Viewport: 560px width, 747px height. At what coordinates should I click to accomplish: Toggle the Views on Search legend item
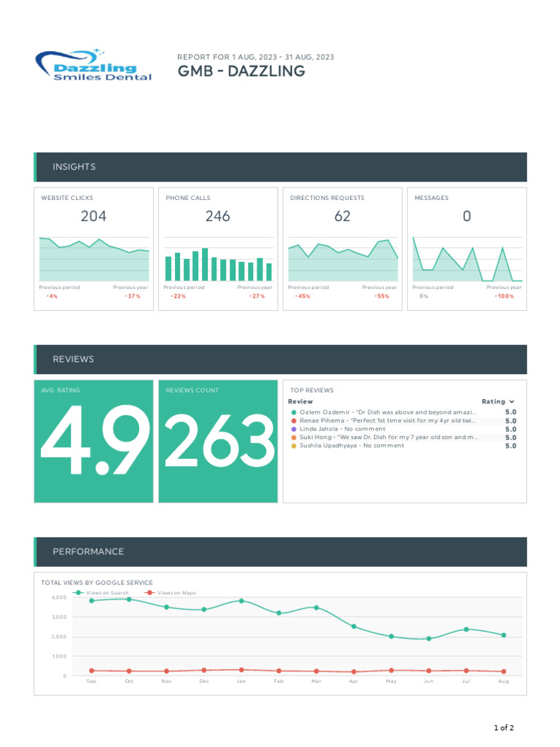coord(101,592)
